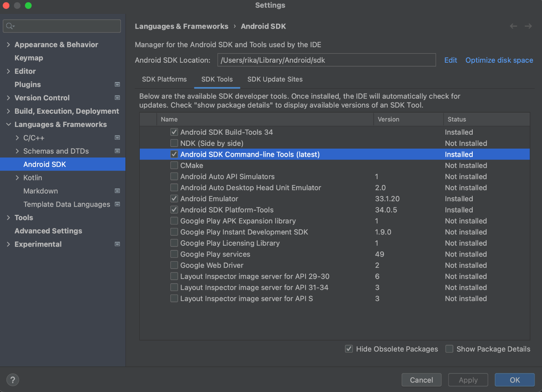Expand the Editor section
This screenshot has width=542, height=392.
9,71
